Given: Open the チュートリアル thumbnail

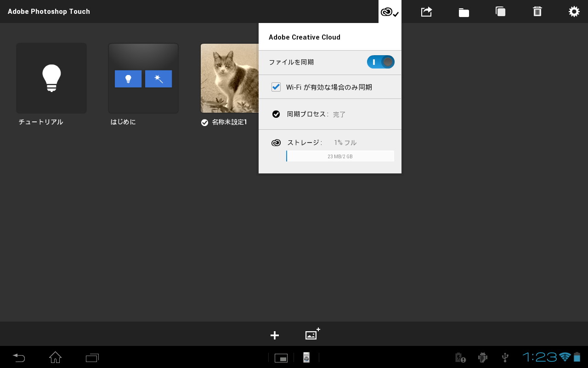Looking at the screenshot, I should [x=51, y=78].
